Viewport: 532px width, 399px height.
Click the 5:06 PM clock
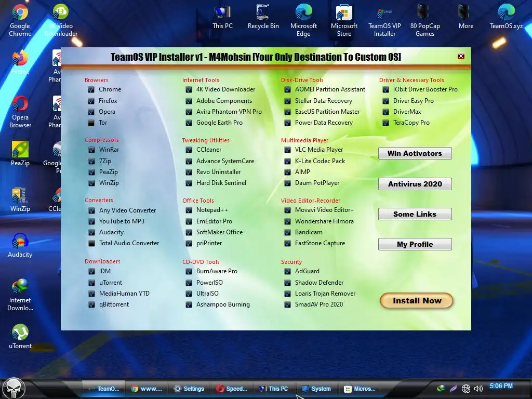pos(501,386)
